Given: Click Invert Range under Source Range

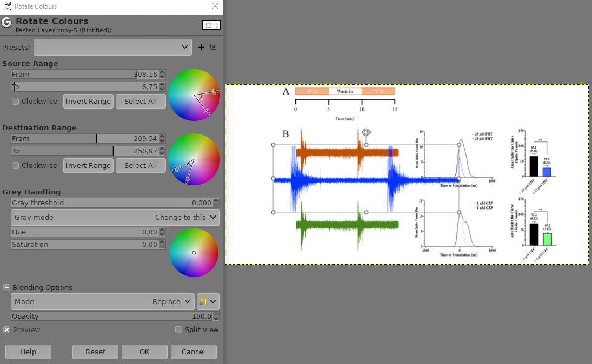Looking at the screenshot, I should (88, 101).
